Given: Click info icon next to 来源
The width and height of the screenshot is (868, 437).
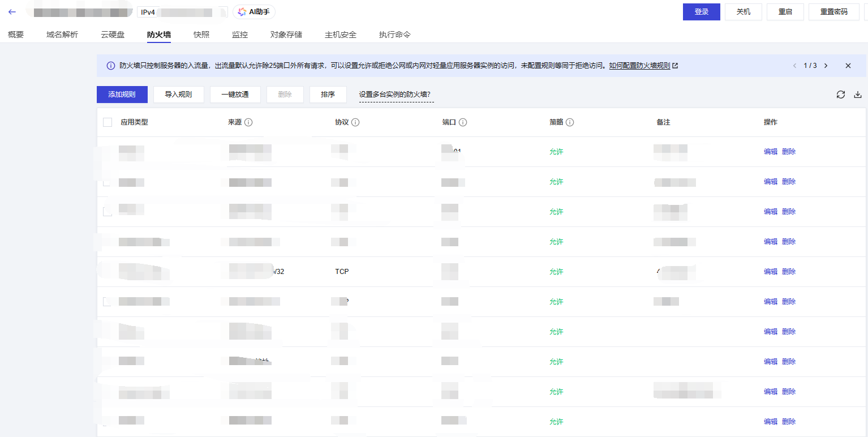Looking at the screenshot, I should point(248,122).
